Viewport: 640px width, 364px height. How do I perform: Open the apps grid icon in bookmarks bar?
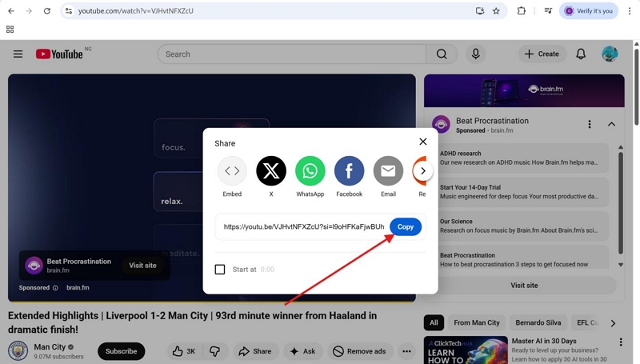coord(10,30)
